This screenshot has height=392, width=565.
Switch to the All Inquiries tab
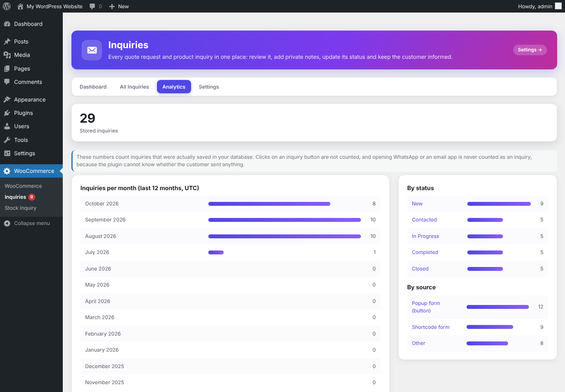tap(134, 87)
